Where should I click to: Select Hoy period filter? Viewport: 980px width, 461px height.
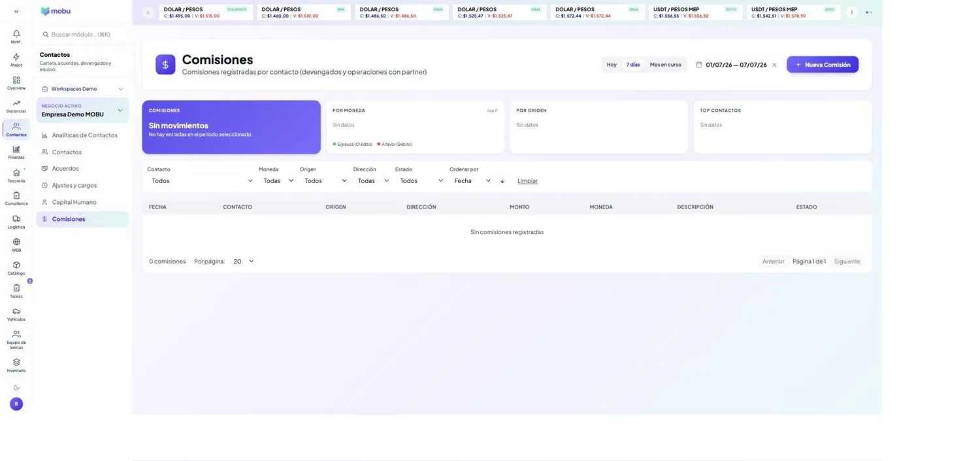click(x=612, y=65)
